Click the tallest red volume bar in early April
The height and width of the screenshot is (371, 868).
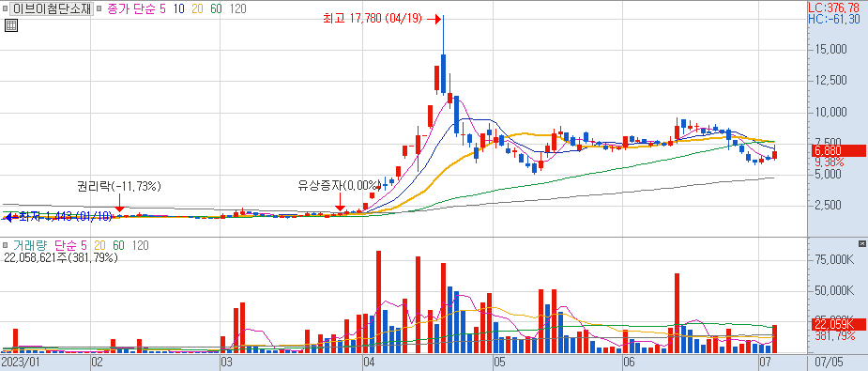point(379,301)
